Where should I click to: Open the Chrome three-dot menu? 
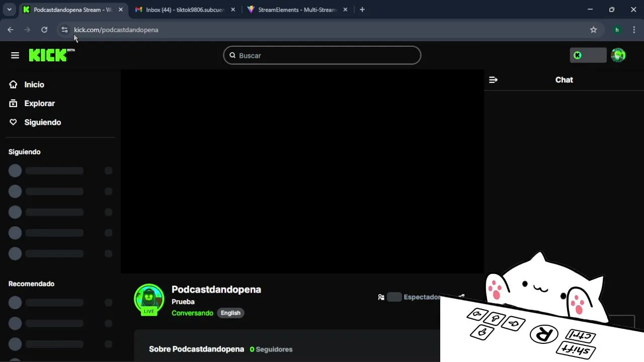tap(634, 30)
